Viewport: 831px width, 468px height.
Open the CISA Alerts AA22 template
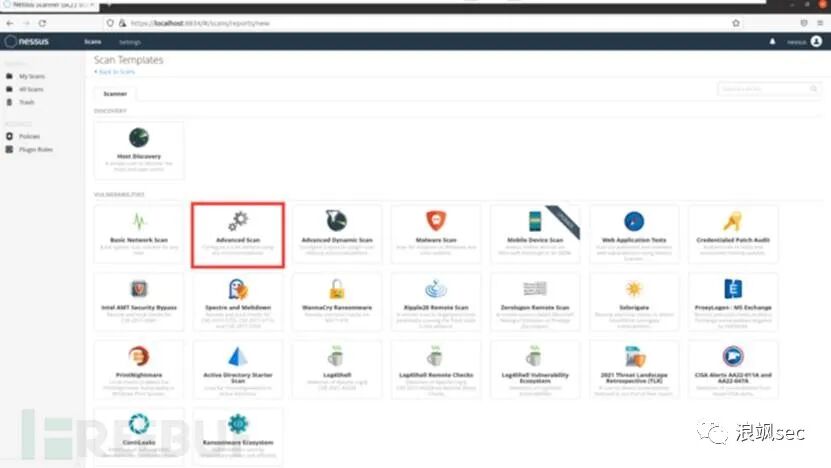coord(733,369)
